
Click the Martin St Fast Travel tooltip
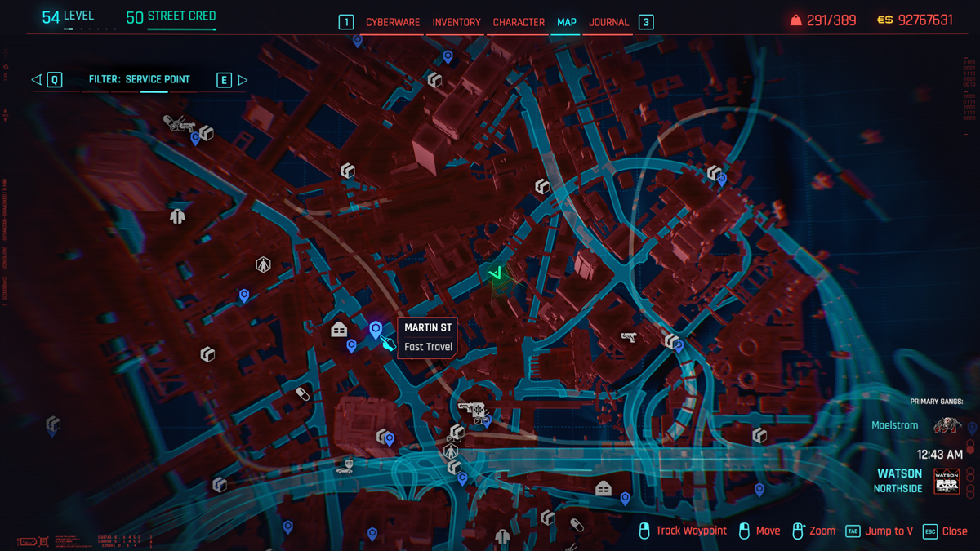pos(428,337)
